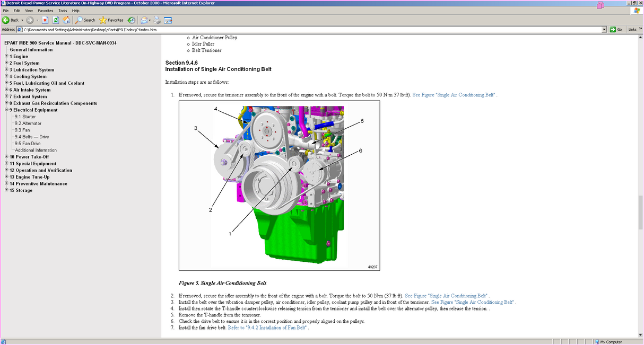Open the Favorites star panel
Screen dimensions: 644x345
111,20
